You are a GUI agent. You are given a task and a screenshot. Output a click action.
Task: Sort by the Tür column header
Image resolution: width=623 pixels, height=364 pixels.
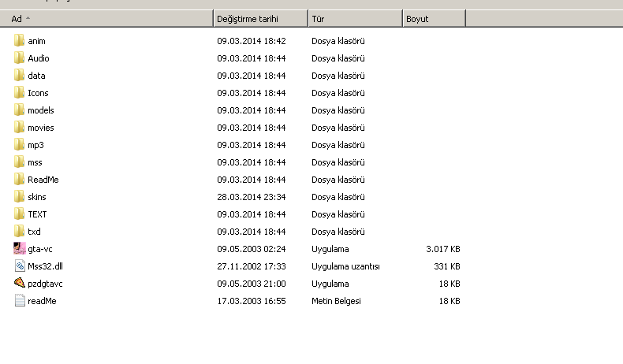coord(355,19)
